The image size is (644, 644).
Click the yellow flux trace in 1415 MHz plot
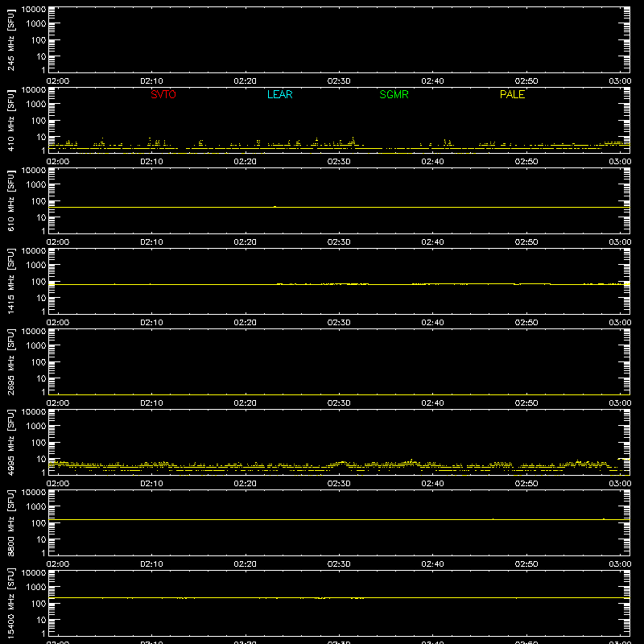(x=339, y=284)
